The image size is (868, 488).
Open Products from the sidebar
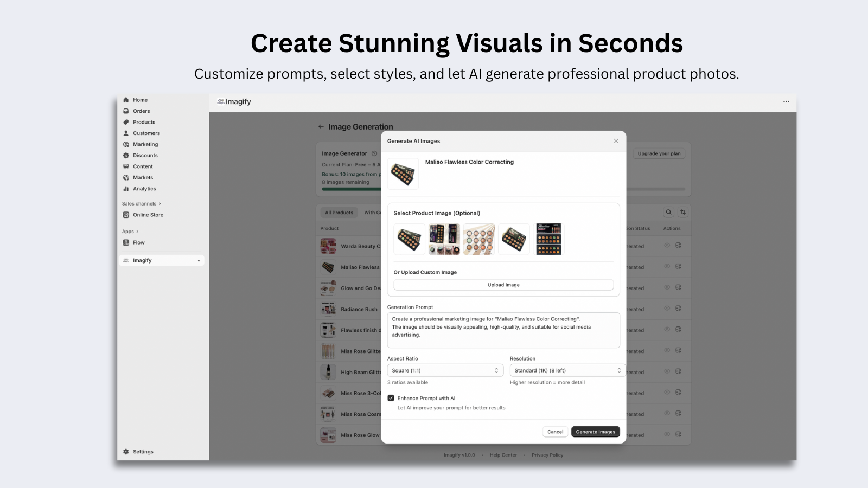(143, 122)
